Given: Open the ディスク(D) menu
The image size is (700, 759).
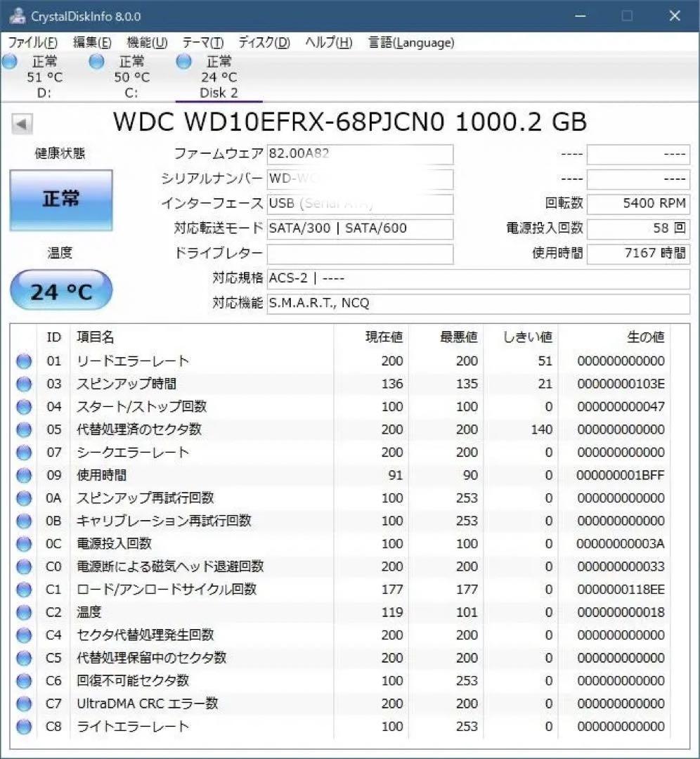Looking at the screenshot, I should point(264,43).
